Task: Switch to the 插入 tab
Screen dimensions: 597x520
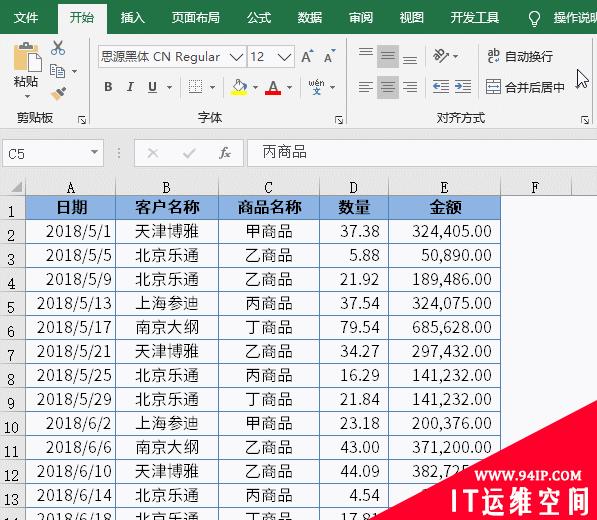Action: [133, 18]
